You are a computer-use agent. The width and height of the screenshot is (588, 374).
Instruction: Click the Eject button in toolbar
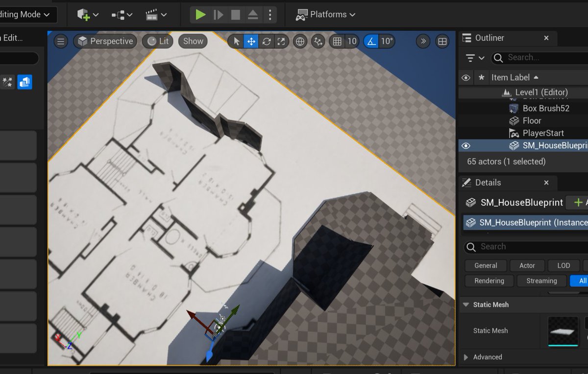(x=253, y=15)
